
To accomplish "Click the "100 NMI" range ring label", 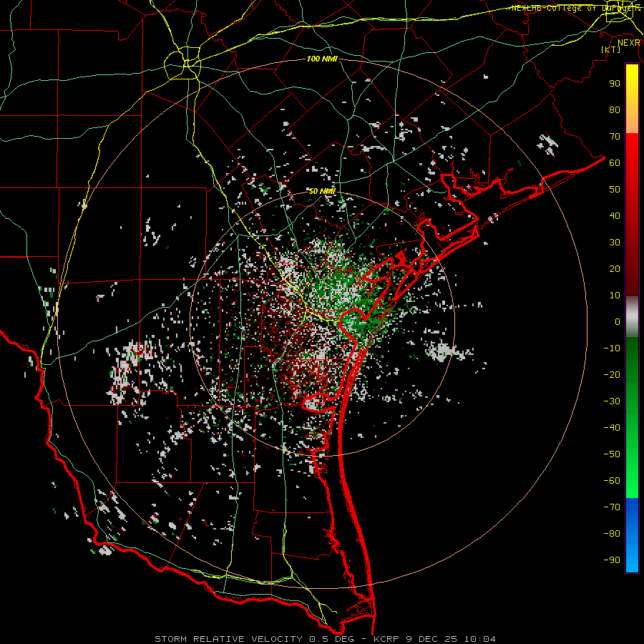I will point(322,59).
